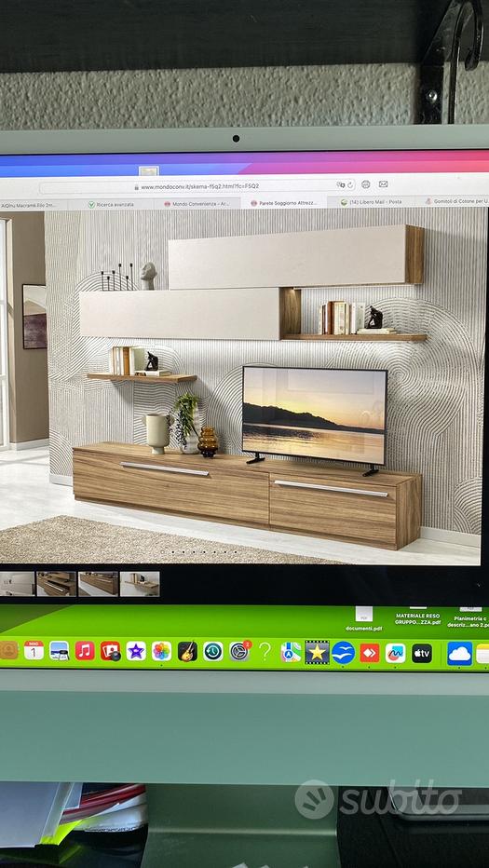
Task: Open the Apple TV app in Dock
Action: 421,653
